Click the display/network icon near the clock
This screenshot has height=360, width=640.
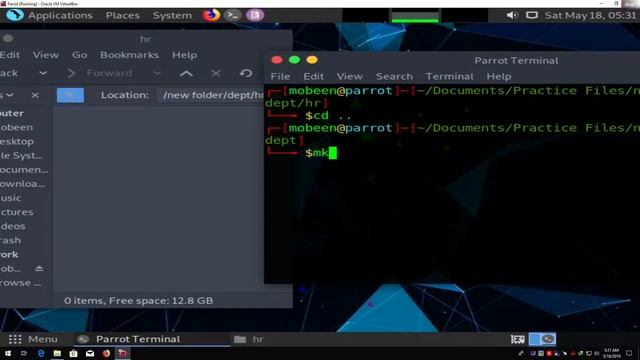531,15
